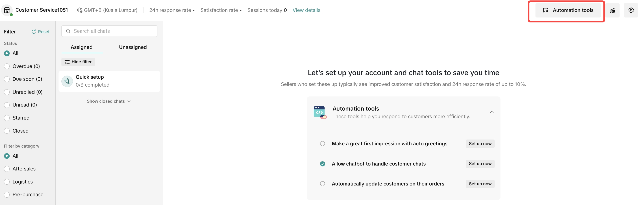
Task: Collapse the Automation tools section
Action: [492, 112]
